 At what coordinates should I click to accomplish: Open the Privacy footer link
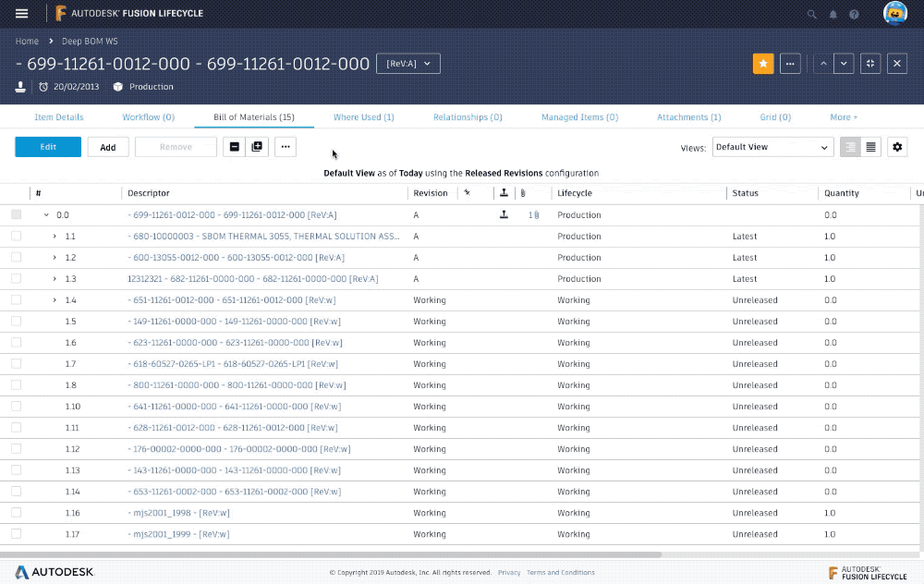[509, 572]
